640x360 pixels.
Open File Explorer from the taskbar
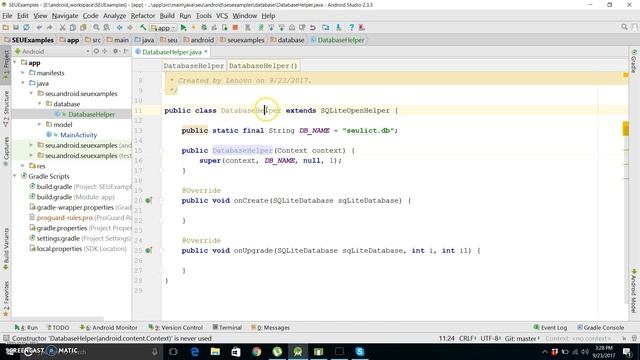[x=215, y=351]
